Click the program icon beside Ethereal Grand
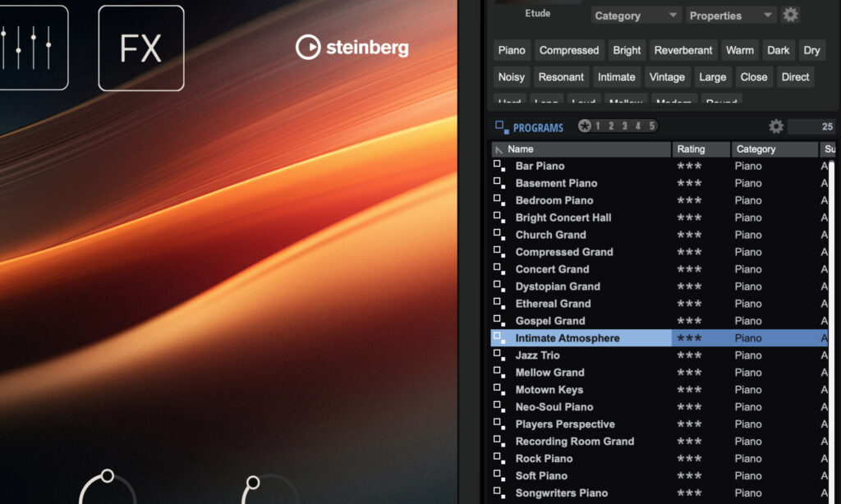Viewport: 841px width, 504px height. (x=499, y=303)
